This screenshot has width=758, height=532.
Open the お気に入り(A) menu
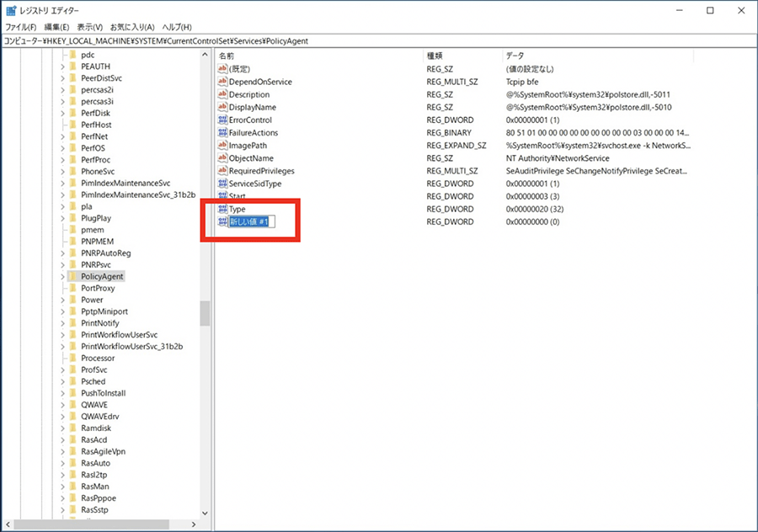coord(132,27)
